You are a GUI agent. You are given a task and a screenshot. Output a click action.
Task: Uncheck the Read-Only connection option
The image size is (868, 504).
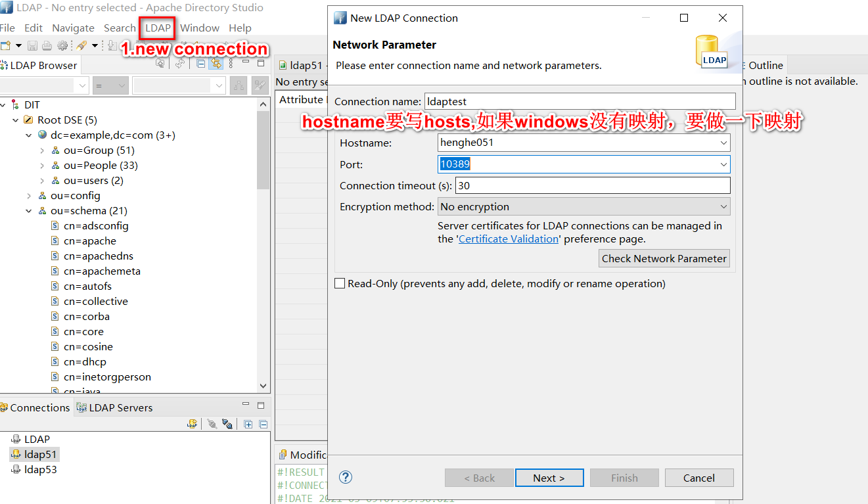tap(340, 283)
